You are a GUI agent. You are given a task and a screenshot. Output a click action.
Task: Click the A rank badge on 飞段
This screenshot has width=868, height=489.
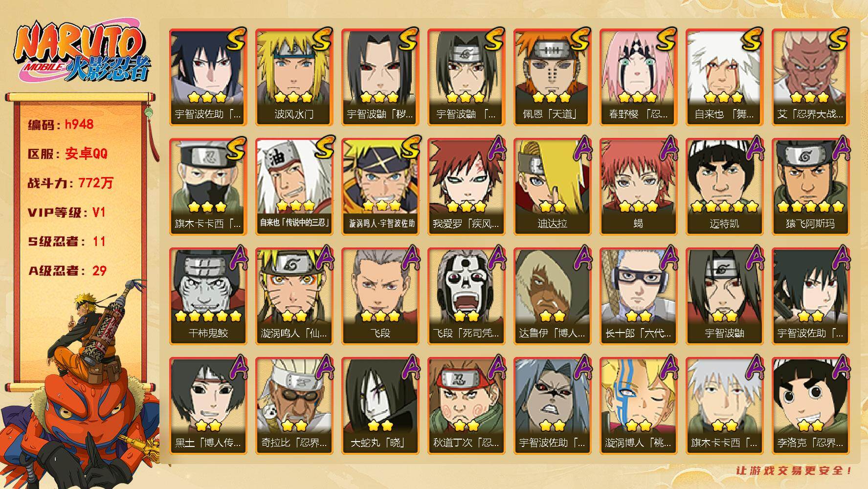pos(409,258)
